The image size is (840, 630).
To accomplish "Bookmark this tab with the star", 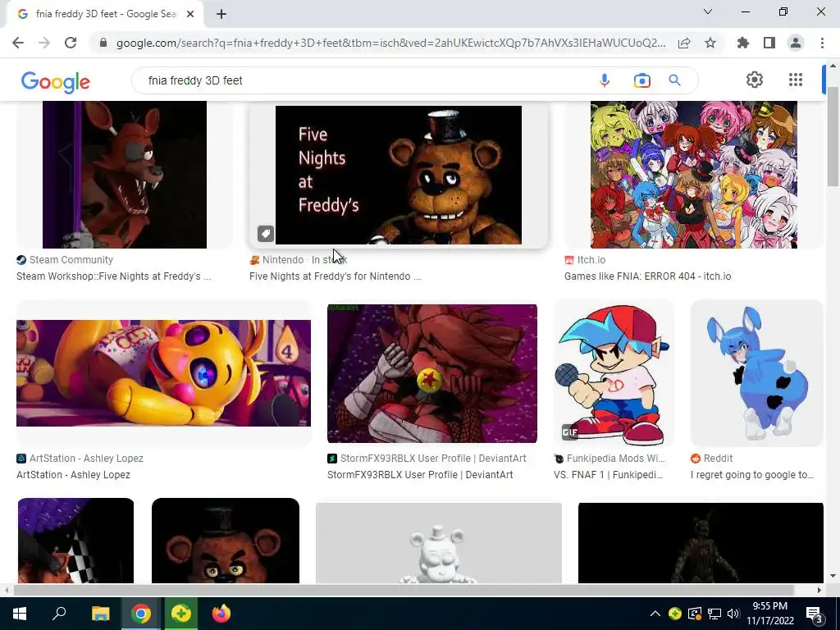I will [x=710, y=43].
